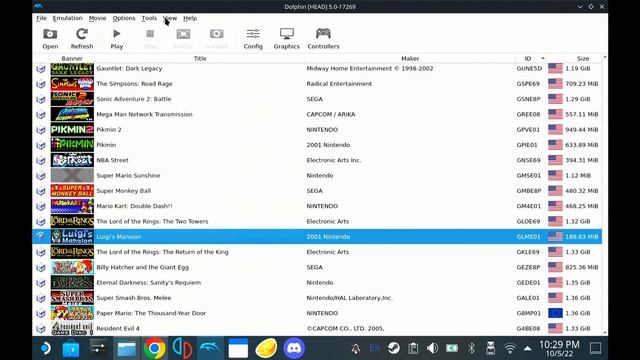
Task: Select The Two Towers game row
Action: pos(317,221)
